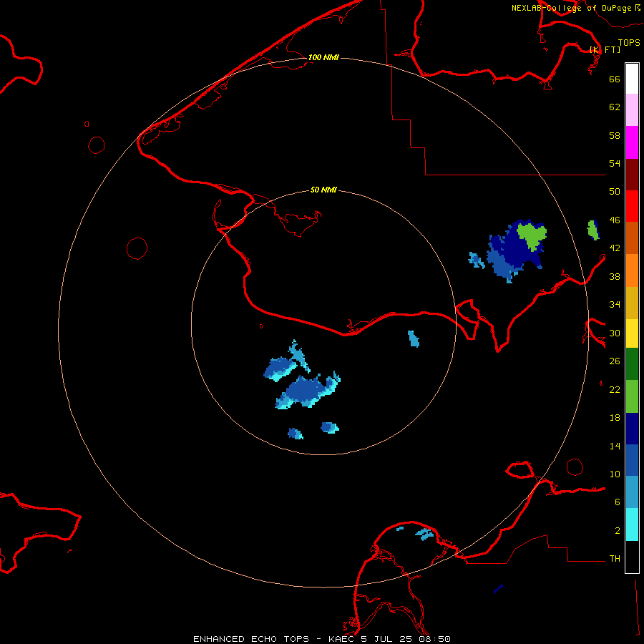Click the navy blue legend swatch
The height and width of the screenshot is (644, 644).
point(632,429)
